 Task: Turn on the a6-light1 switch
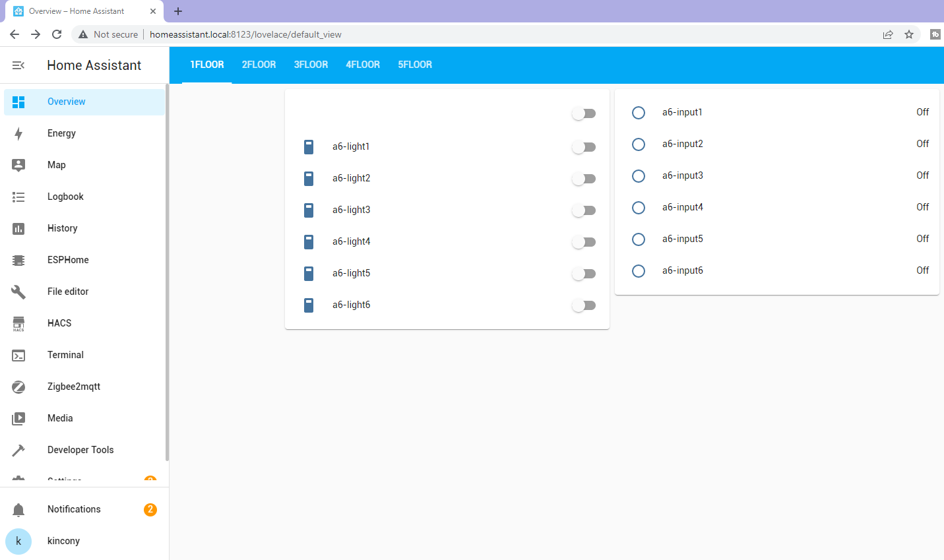click(584, 147)
